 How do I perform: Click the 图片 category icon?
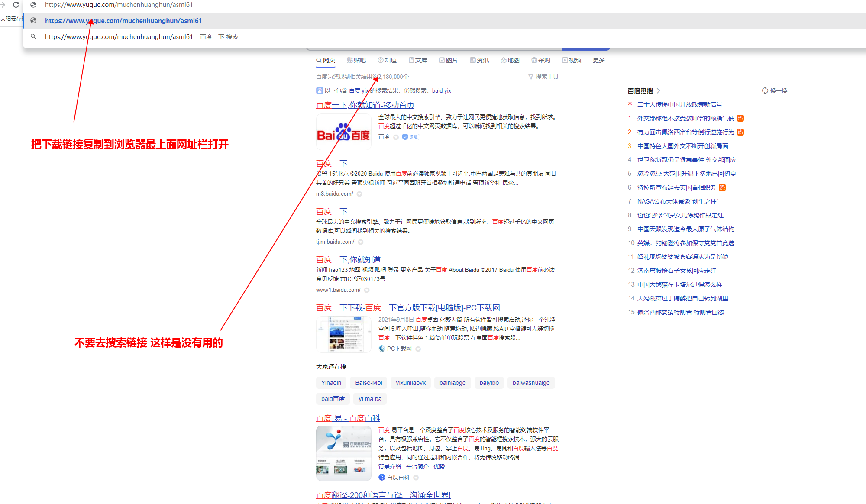tap(442, 60)
